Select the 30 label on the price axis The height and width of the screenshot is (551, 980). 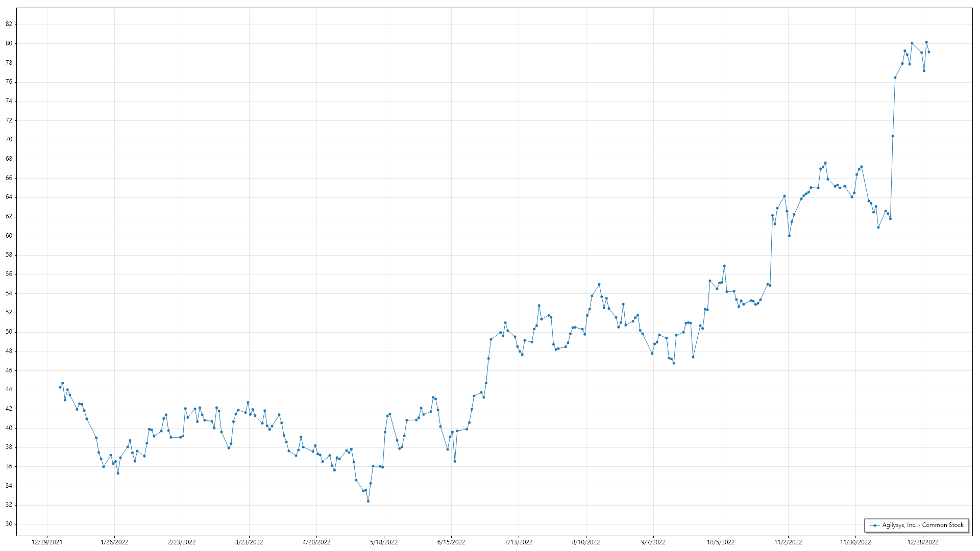9,524
